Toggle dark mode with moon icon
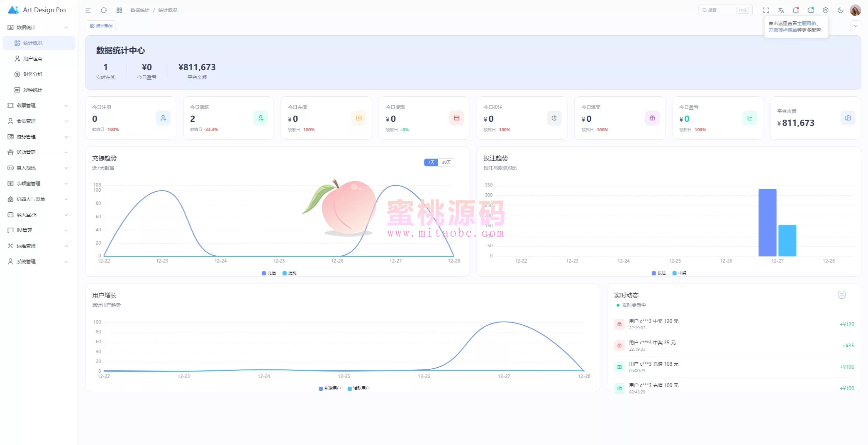This screenshot has height=445, width=868. [840, 10]
